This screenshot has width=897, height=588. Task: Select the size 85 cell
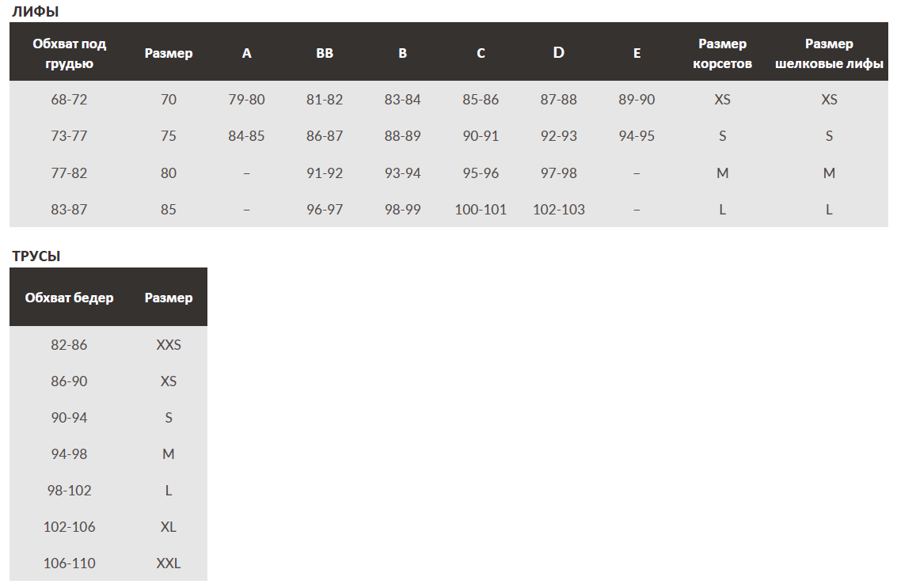coord(169,210)
